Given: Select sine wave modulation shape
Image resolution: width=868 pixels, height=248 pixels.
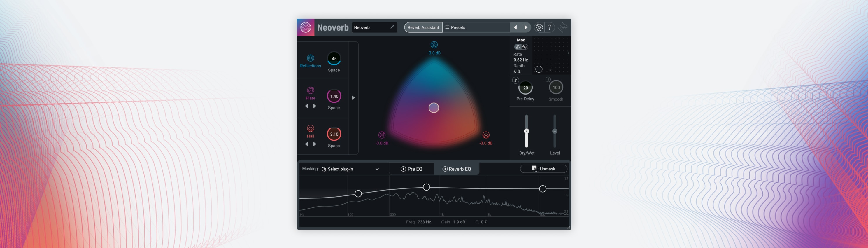Looking at the screenshot, I should (524, 47).
